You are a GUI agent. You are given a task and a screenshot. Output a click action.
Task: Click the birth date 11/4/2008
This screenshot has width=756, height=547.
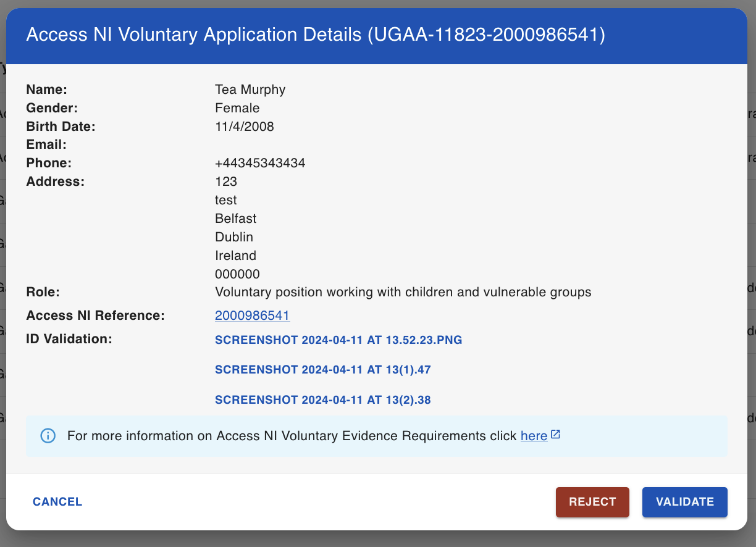pyautogui.click(x=245, y=127)
